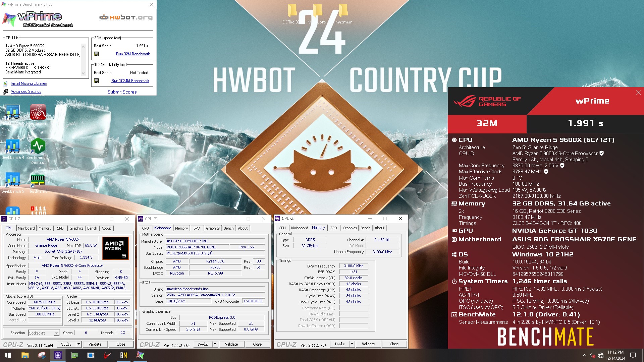Click the HWBOT.org logo in wPrime
The width and height of the screenshot is (644, 362).
click(x=126, y=17)
